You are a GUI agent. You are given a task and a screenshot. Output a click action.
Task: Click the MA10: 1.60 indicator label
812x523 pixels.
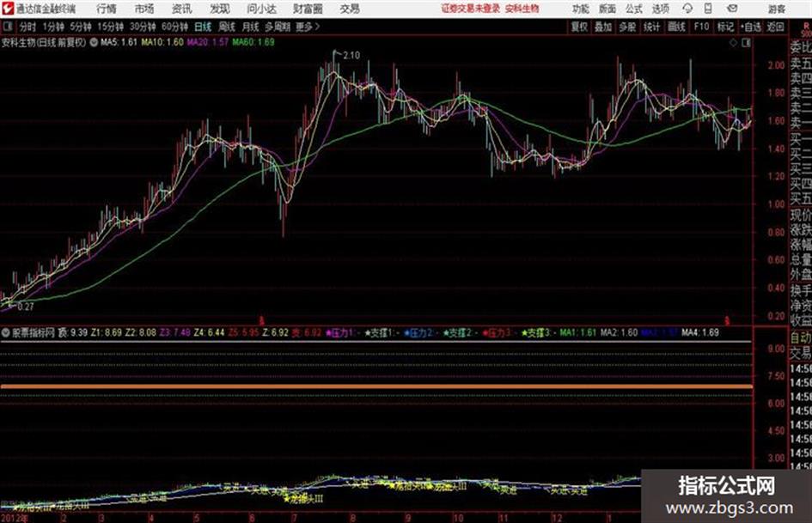[x=162, y=42]
